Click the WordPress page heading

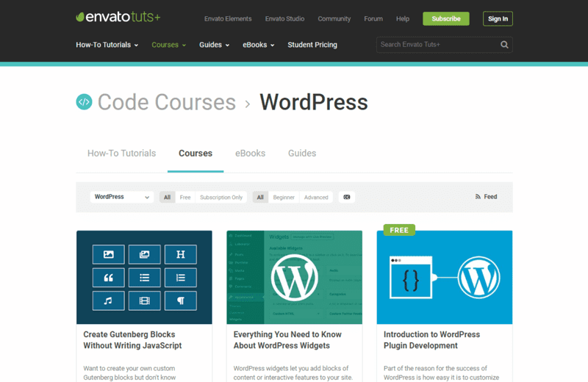[314, 102]
